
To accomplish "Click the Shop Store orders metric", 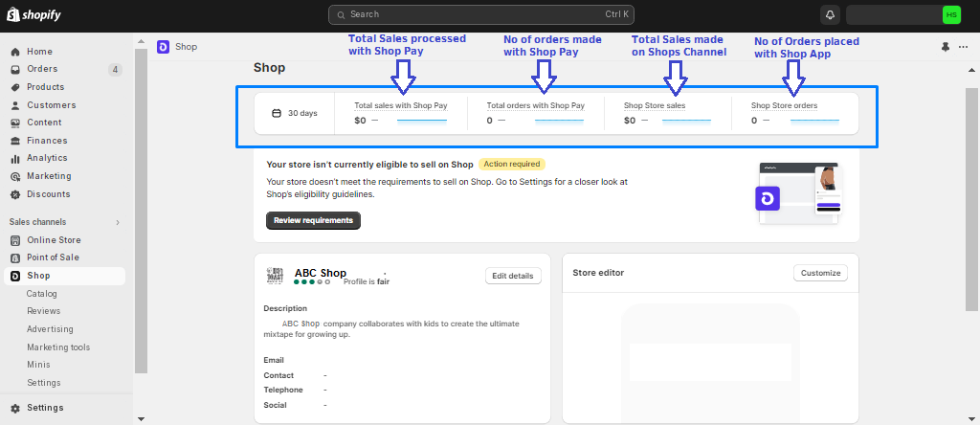I will [x=795, y=113].
